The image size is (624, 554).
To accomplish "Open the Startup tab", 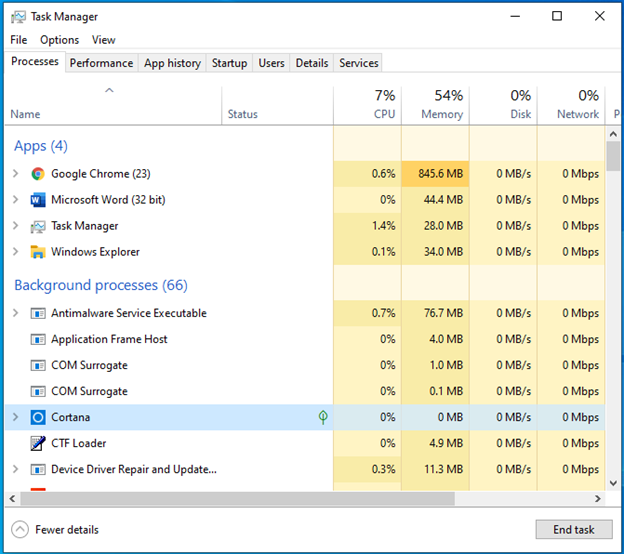I will (229, 63).
